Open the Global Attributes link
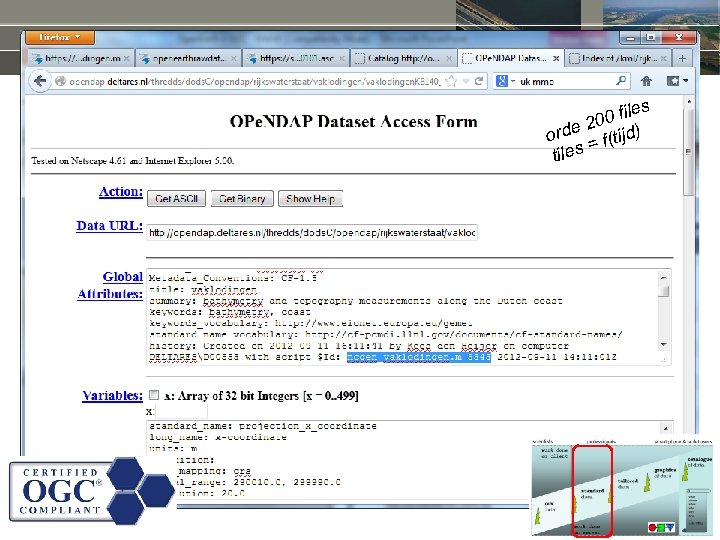The height and width of the screenshot is (540, 720). click(x=110, y=285)
